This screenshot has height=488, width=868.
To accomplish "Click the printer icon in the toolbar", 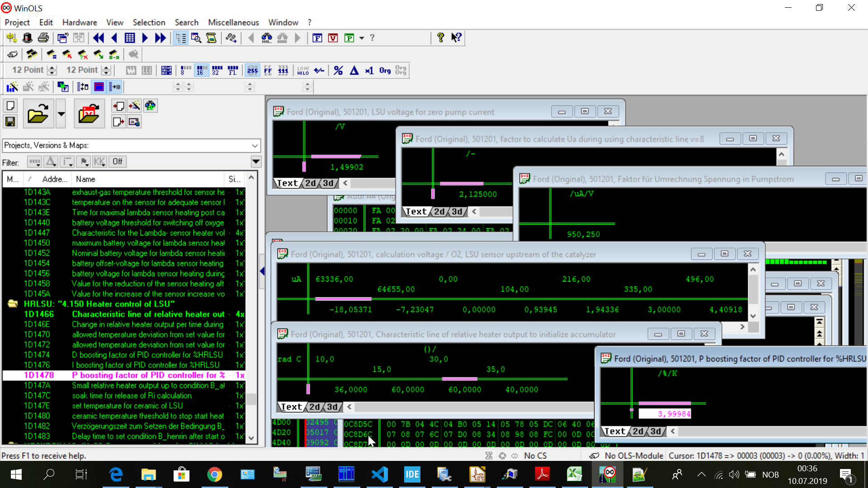I will click(43, 38).
